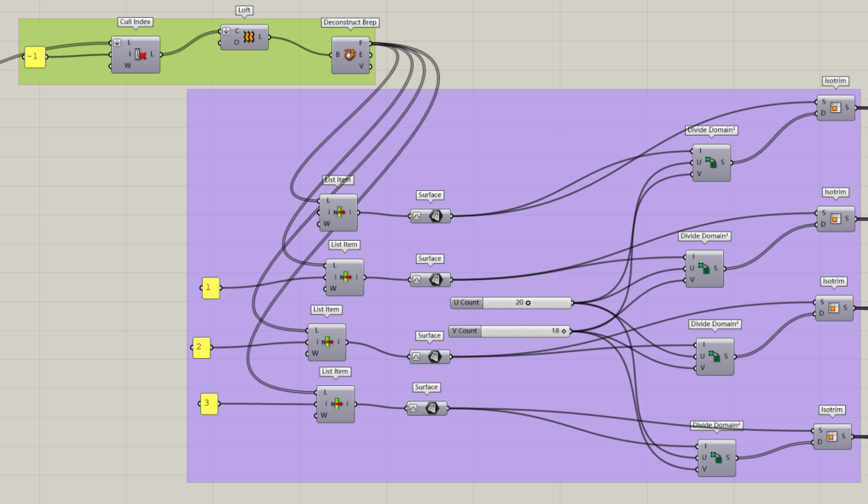Select the yellow panel containing -1
The width and height of the screenshot is (868, 504).
click(x=34, y=57)
